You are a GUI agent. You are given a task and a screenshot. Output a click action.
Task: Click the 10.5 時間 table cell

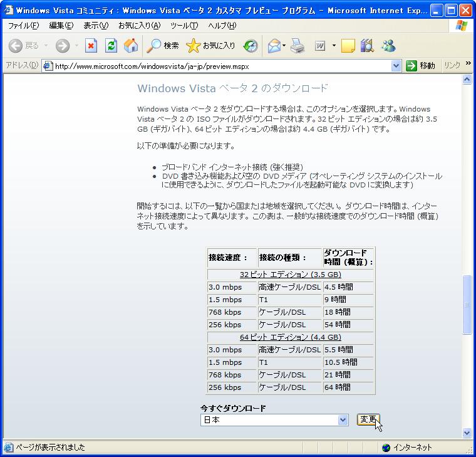pos(348,362)
